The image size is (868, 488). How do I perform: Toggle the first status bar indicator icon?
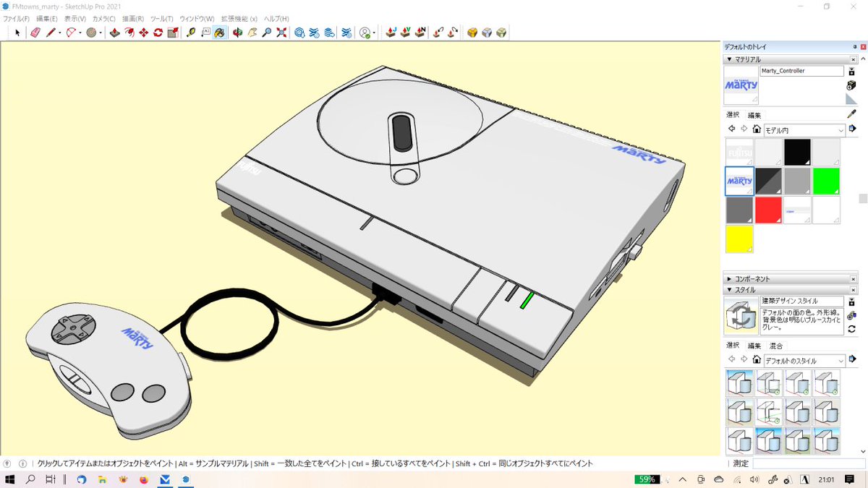[8, 463]
